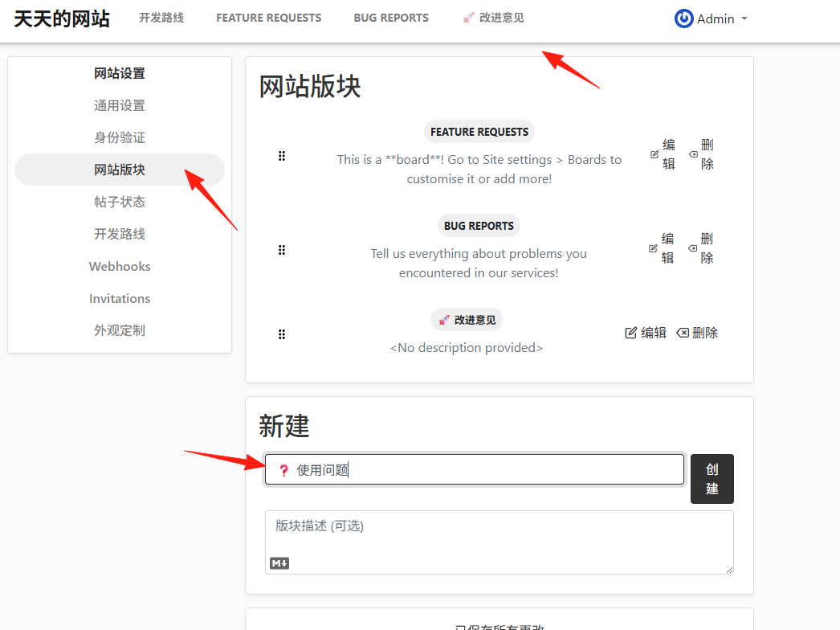The height and width of the screenshot is (630, 840).
Task: Select 通用设置 in the settings sidebar
Action: coord(120,105)
